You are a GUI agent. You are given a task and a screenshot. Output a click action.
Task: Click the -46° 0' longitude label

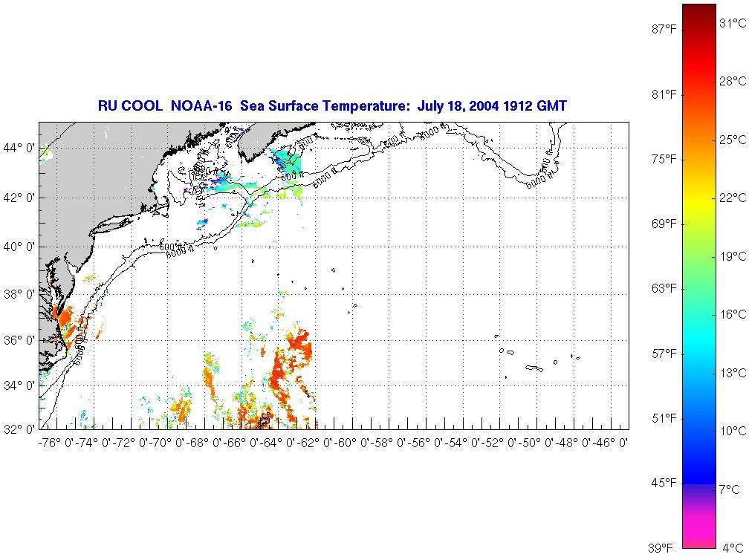pos(610,443)
